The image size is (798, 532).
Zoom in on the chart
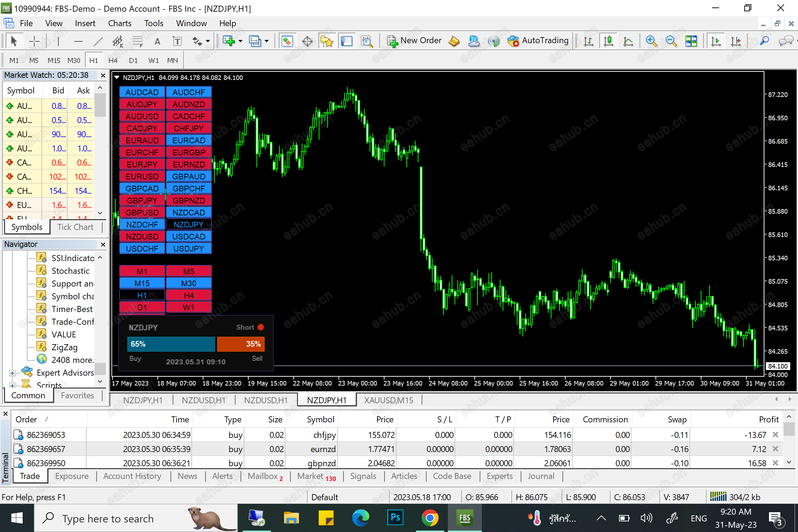(652, 41)
